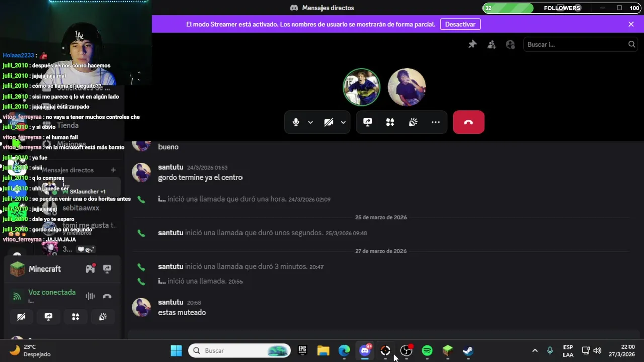The image size is (644, 362).
Task: Add friends to the DM icon
Action: coord(492,45)
